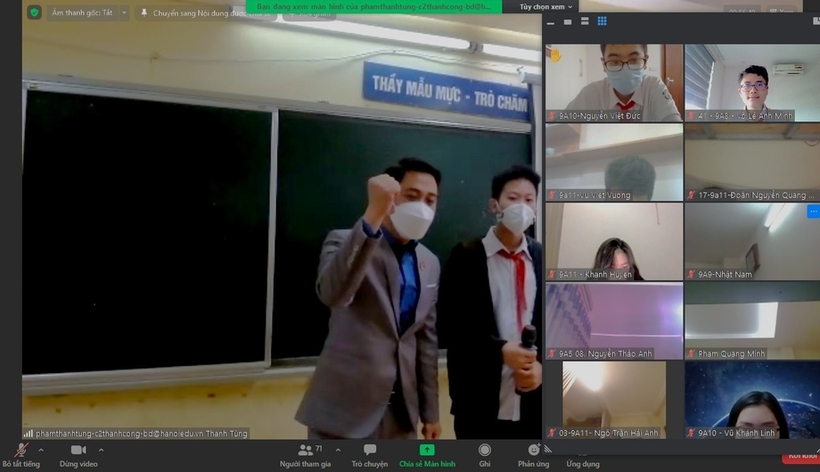Select the Phạm Quang Minh video tile
The width and height of the screenshot is (820, 472).
[x=751, y=320]
